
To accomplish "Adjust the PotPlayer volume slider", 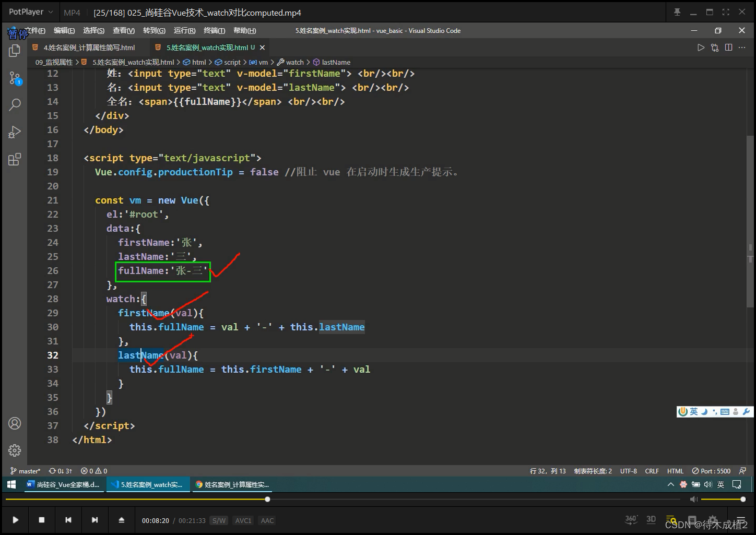I will 722,500.
